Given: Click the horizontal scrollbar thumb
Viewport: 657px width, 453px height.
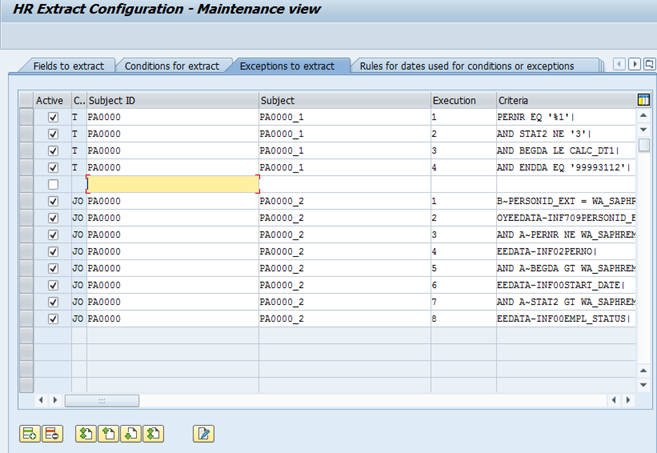Looking at the screenshot, I should click(102, 401).
